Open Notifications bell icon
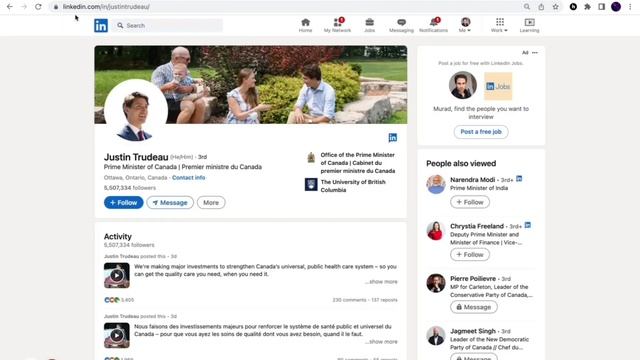This screenshot has width=640, height=360. (x=433, y=25)
